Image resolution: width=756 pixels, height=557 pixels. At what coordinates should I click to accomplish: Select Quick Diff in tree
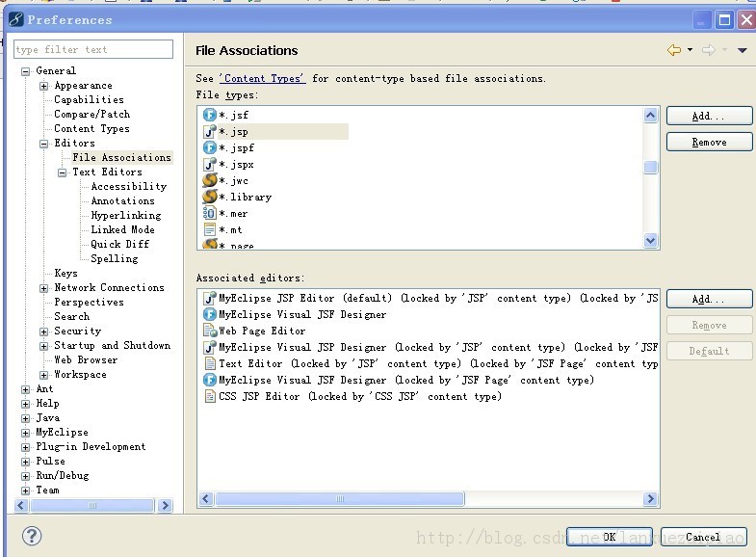click(120, 245)
